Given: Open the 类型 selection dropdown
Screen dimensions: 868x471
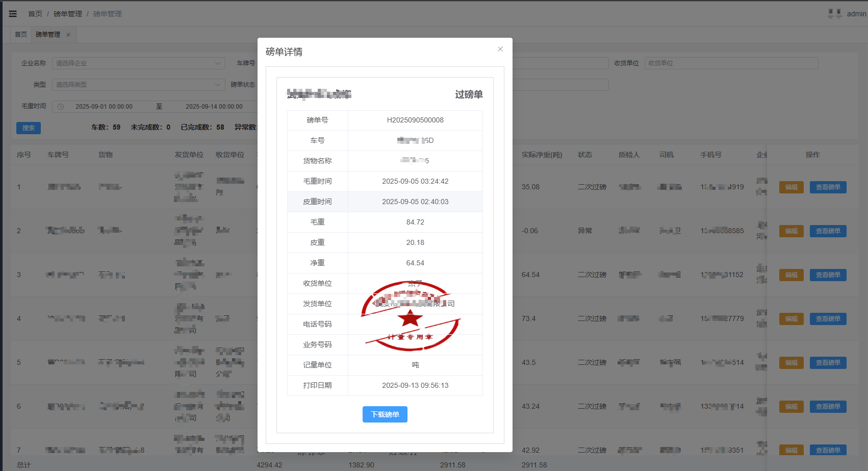Looking at the screenshot, I should (138, 85).
